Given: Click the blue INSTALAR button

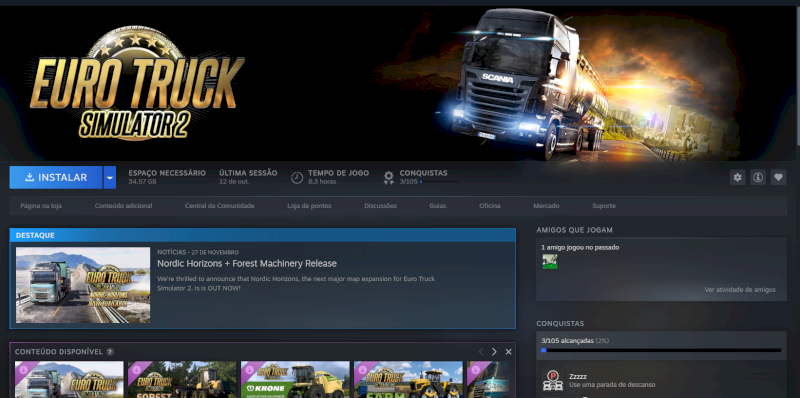Looking at the screenshot, I should pyautogui.click(x=56, y=178).
